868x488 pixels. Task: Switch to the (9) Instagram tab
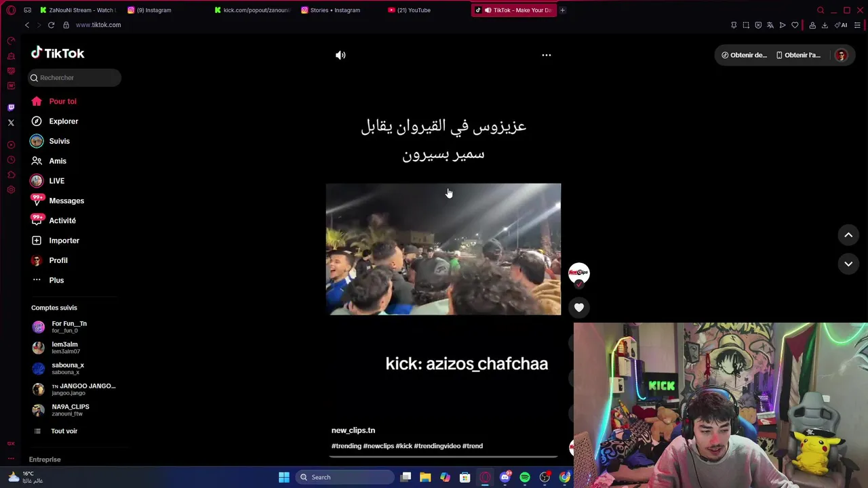(x=154, y=10)
